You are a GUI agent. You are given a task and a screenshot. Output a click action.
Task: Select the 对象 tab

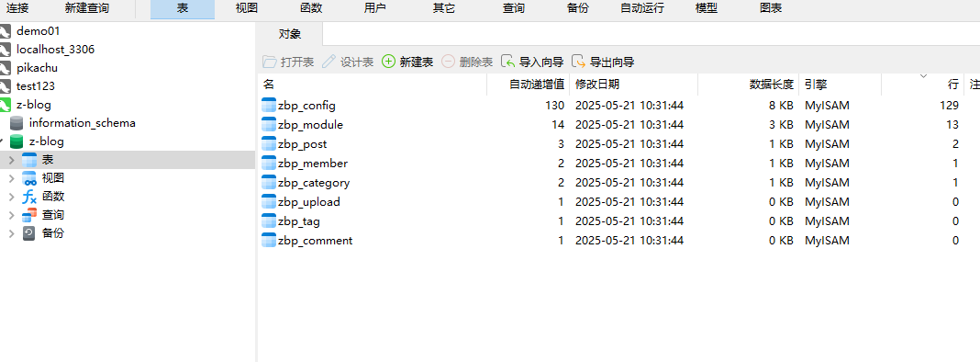(290, 34)
